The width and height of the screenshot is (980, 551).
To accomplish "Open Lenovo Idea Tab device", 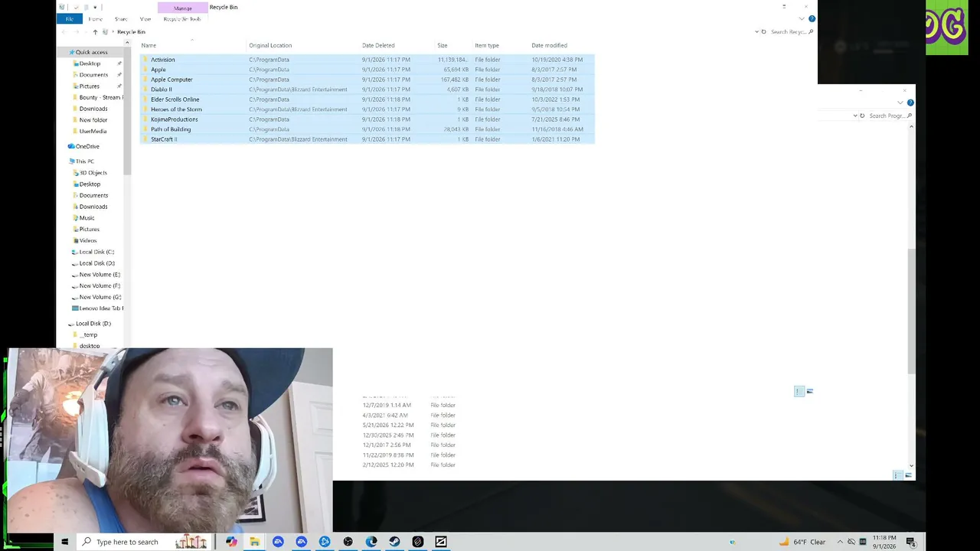I will click(x=98, y=308).
